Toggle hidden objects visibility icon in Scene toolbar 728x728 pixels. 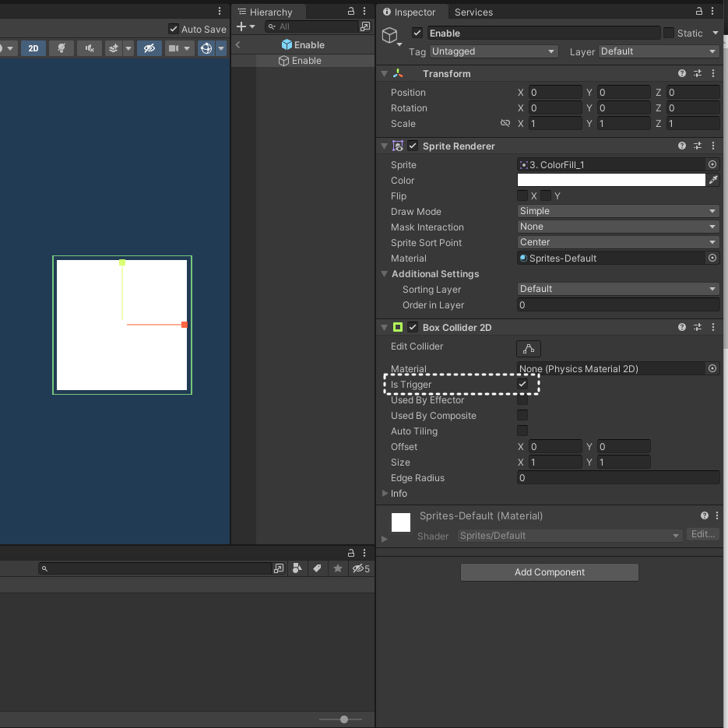click(x=149, y=48)
